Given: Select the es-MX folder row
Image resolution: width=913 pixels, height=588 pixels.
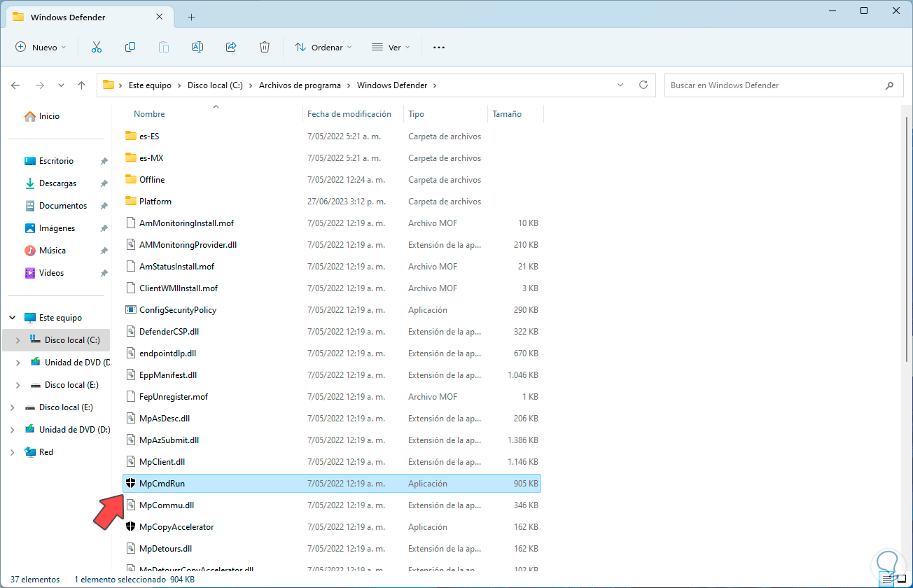Looking at the screenshot, I should (332, 157).
